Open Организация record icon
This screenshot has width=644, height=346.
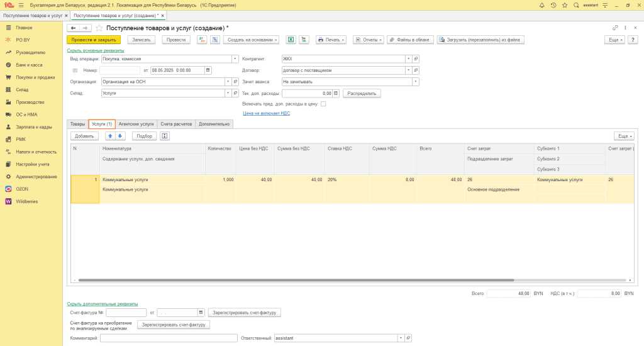point(235,82)
